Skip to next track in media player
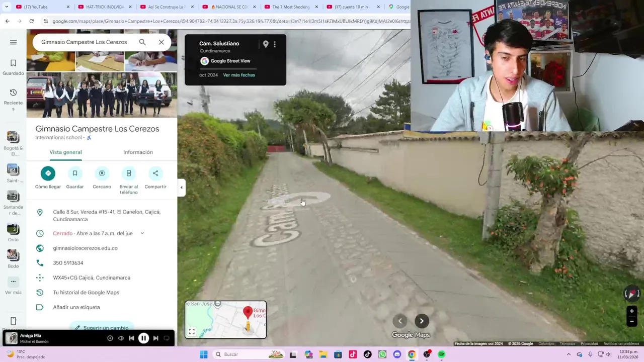The image size is (644, 362). tap(155, 338)
